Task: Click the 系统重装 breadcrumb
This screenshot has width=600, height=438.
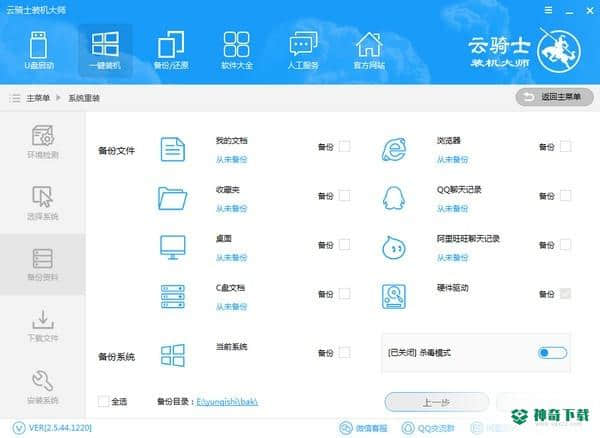Action: [x=84, y=98]
